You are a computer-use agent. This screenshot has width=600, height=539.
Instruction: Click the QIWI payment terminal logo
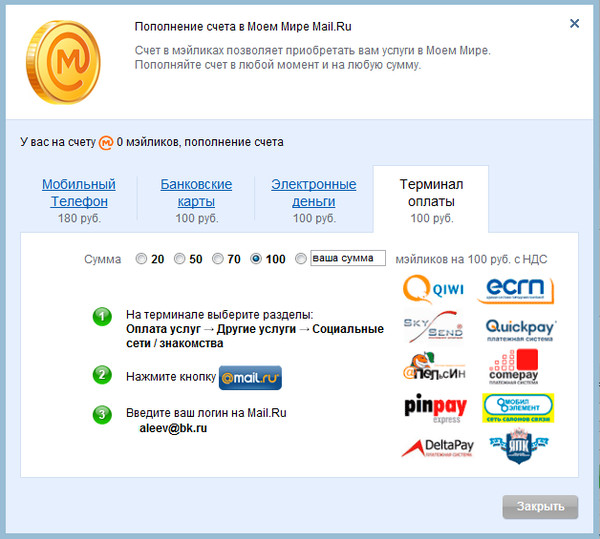pyautogui.click(x=433, y=289)
